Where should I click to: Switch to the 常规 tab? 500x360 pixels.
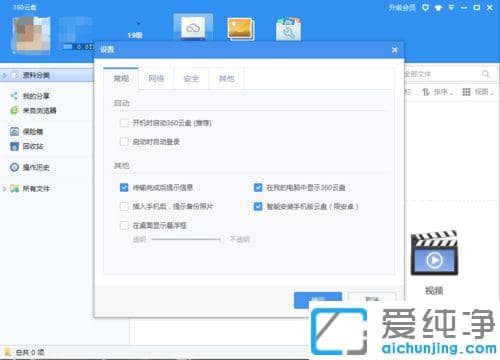(x=121, y=79)
